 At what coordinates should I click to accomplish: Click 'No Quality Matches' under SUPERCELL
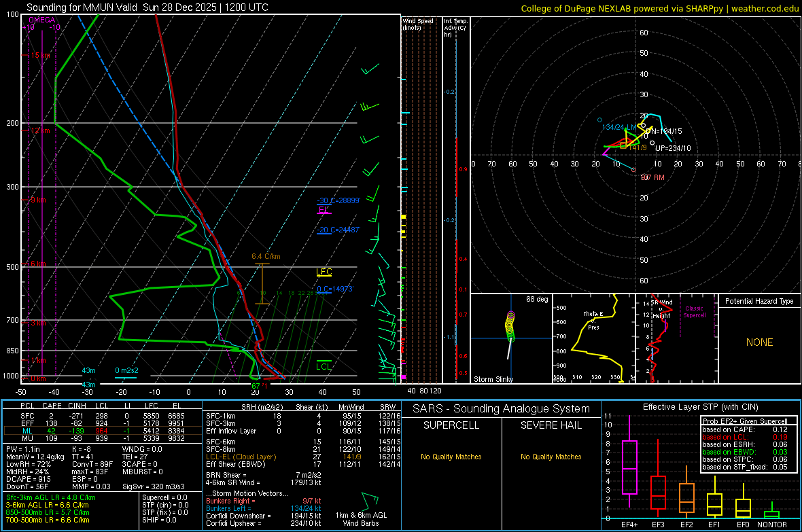(451, 457)
